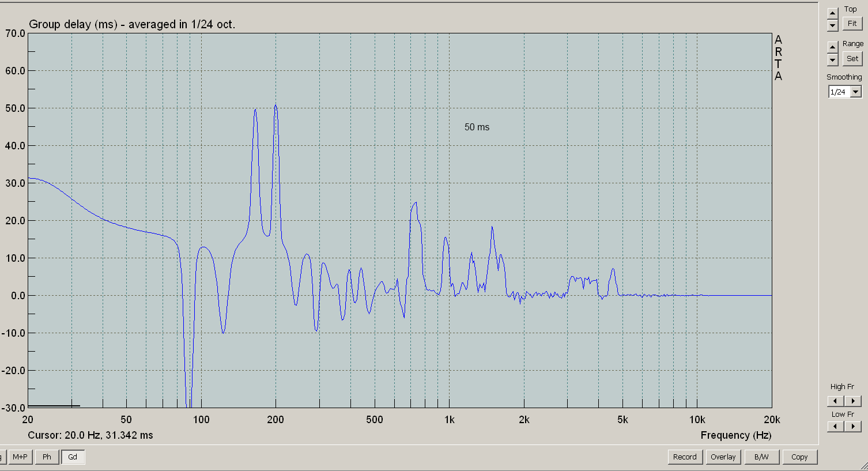Click the -30.0 y-axis value
This screenshot has height=471, width=868.
13,408
